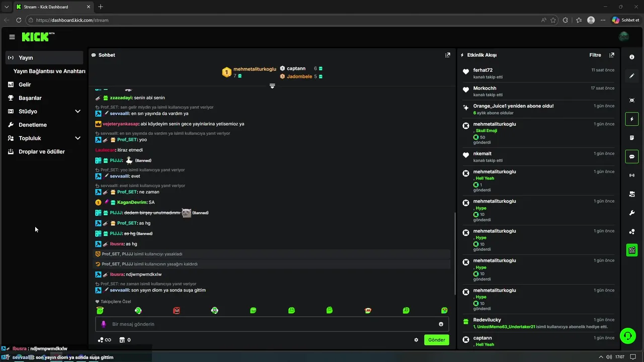
Task: Expand the Stüdyo submenu chevron
Action: point(77,111)
